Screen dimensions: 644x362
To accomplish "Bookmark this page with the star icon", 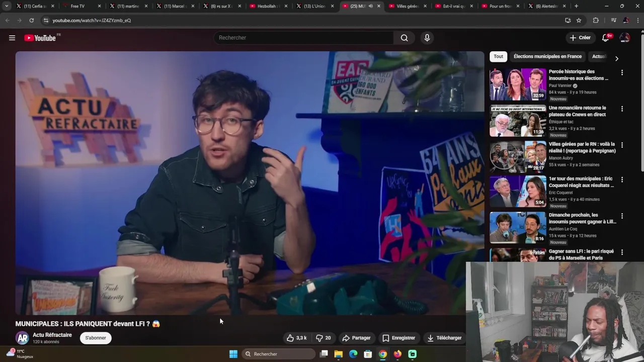I will (x=579, y=20).
